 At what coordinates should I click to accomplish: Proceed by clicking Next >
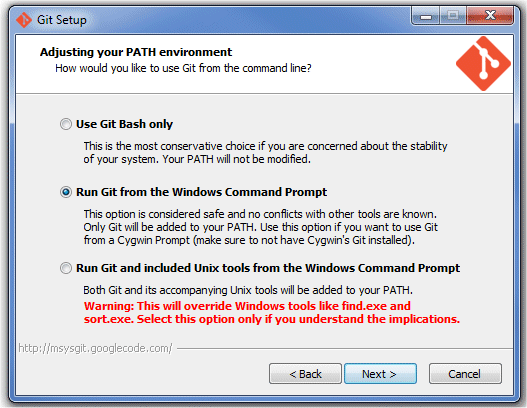pyautogui.click(x=380, y=373)
